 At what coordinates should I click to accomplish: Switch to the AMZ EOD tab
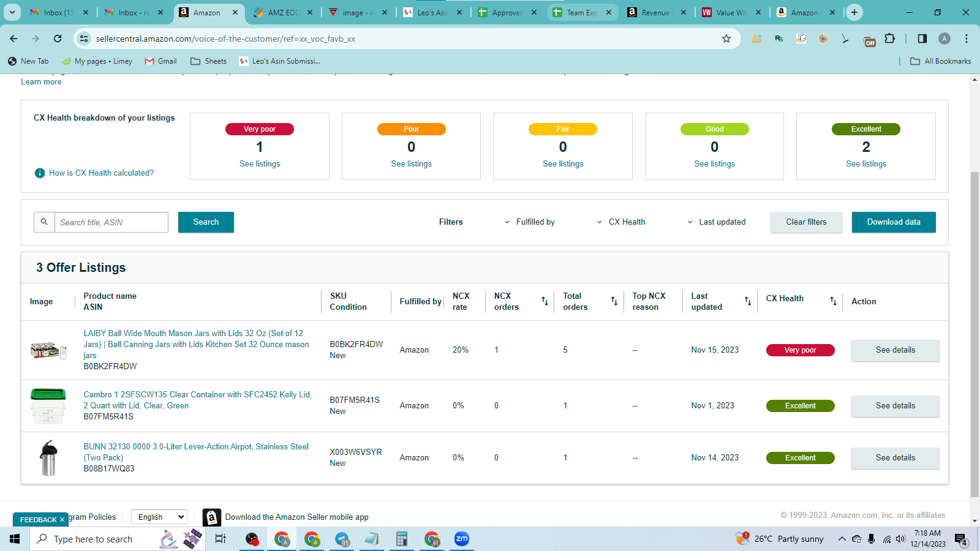click(x=283, y=12)
